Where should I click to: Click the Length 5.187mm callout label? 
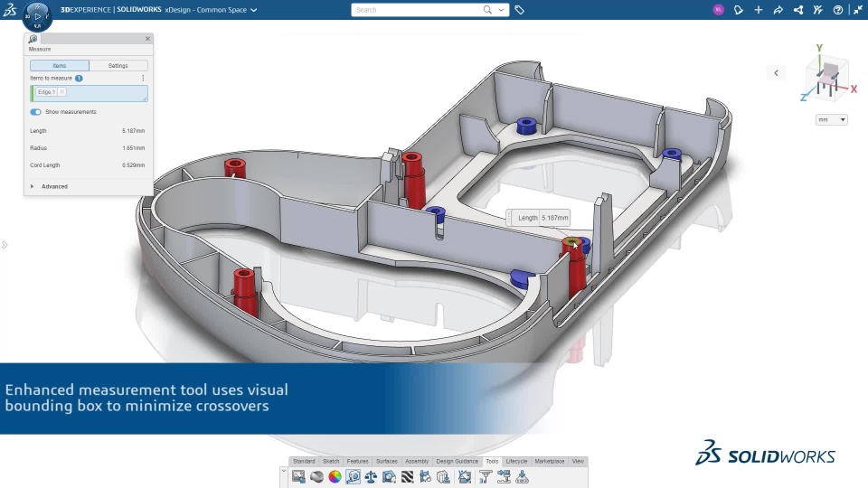coord(539,218)
